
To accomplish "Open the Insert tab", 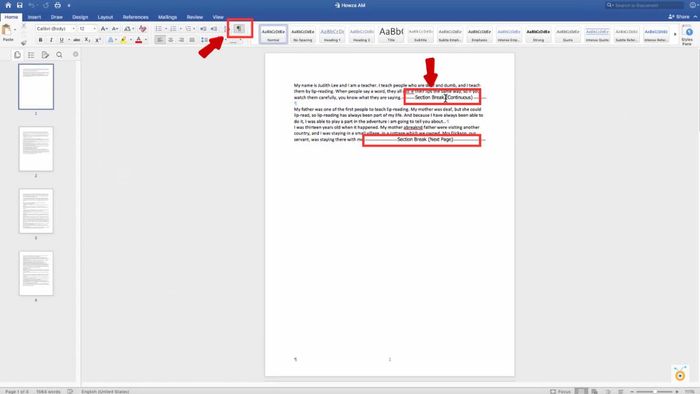I will point(34,17).
